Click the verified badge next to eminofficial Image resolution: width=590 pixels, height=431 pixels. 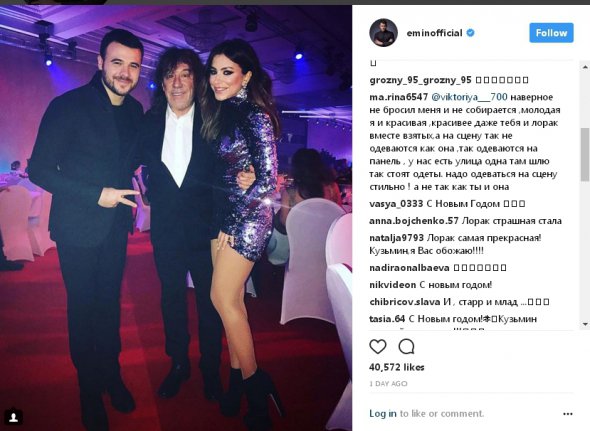pos(470,33)
